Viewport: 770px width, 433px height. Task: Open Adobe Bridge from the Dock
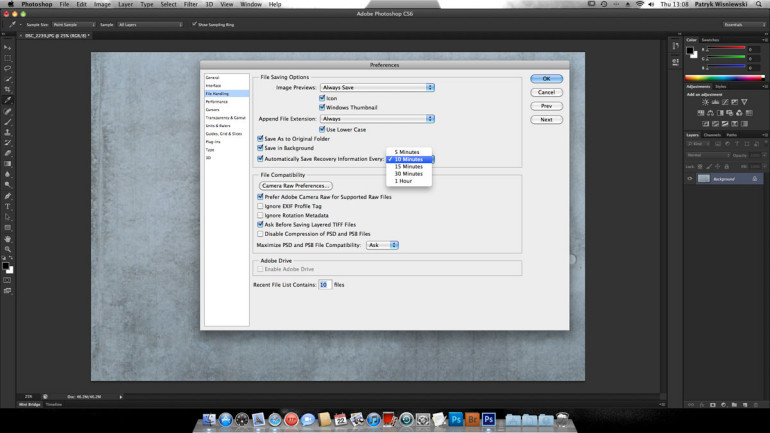coord(472,419)
